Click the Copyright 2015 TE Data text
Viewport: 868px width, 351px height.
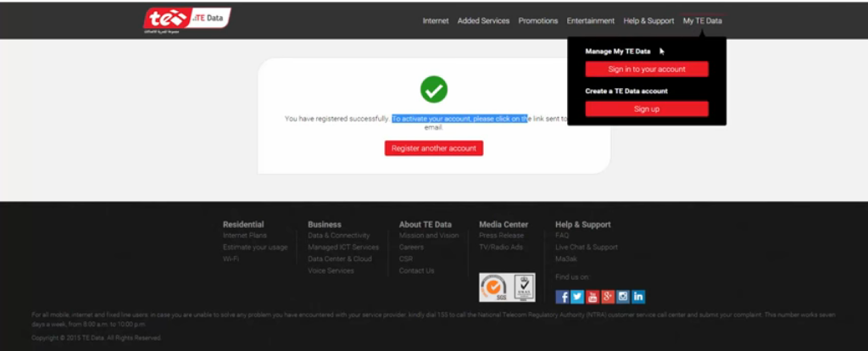97,337
